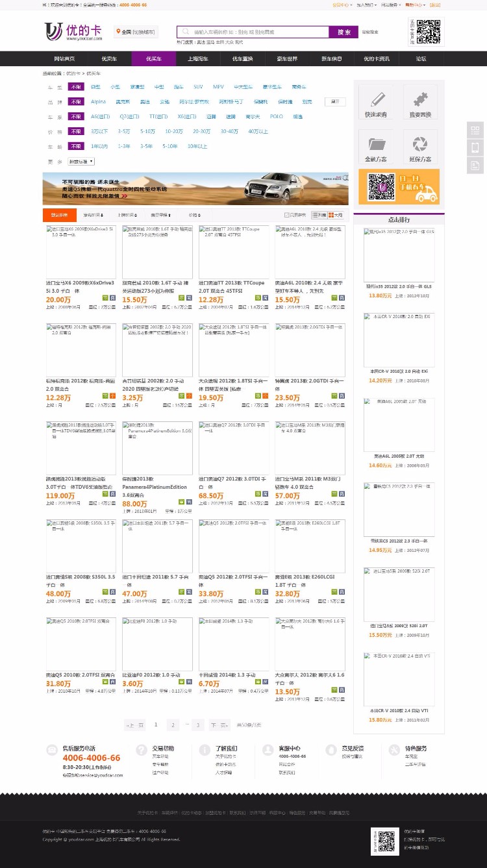Viewport: 487px width, 868px height.
Task: Tick the 只看在售 checkbox
Action: point(287,215)
